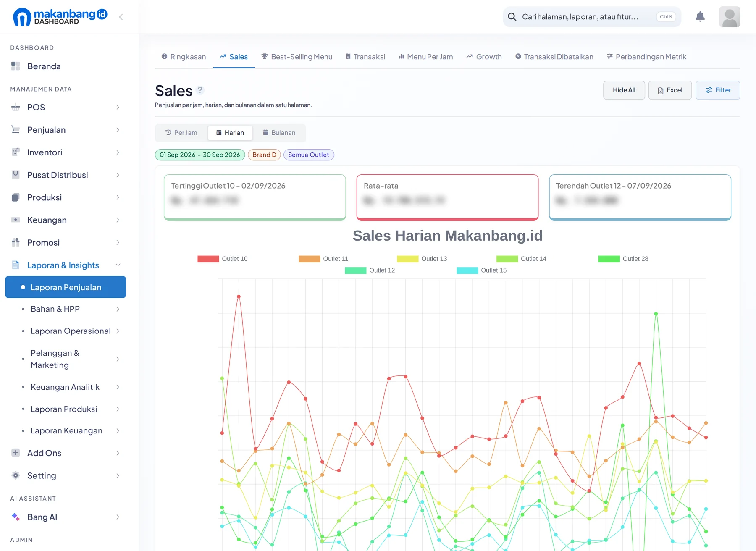Click the Excel export button
Viewport: 756px width, 551px height.
[x=670, y=90]
